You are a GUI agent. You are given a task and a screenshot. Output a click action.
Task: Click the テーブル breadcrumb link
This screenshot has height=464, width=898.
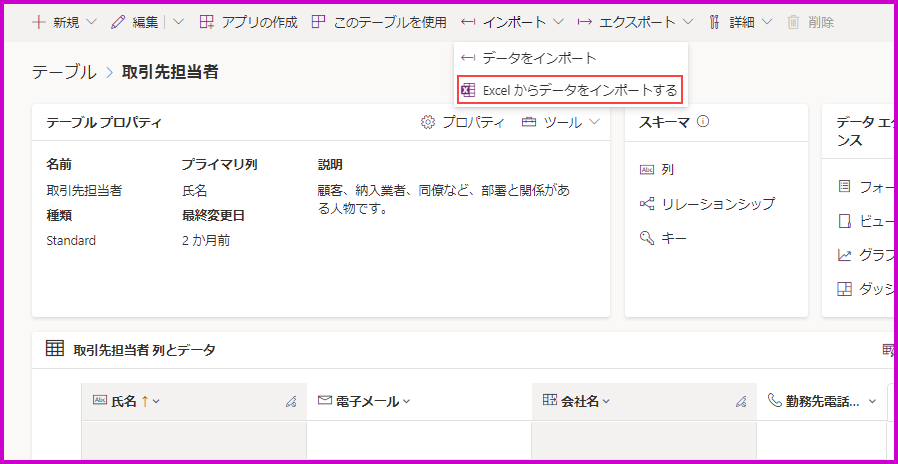pos(64,72)
